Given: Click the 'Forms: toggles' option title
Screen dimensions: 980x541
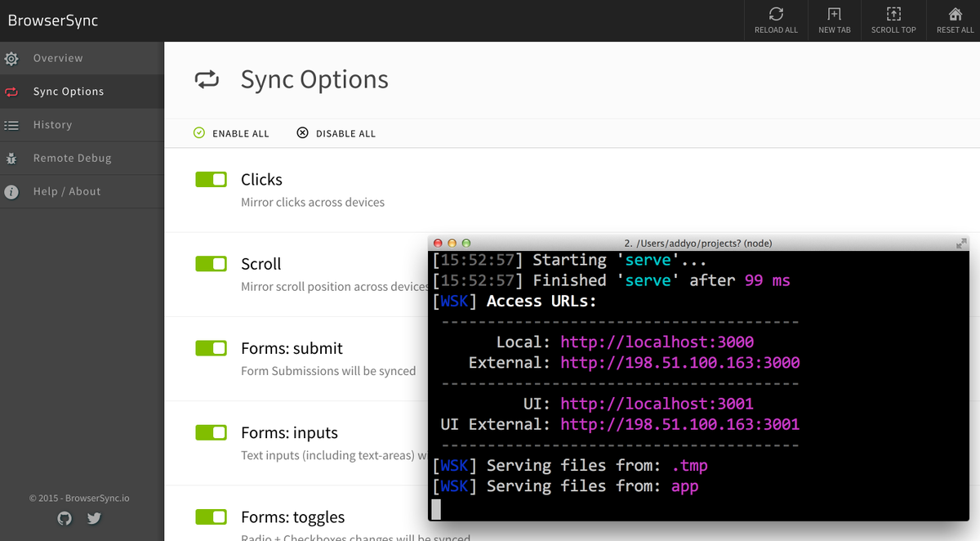Looking at the screenshot, I should 292,517.
